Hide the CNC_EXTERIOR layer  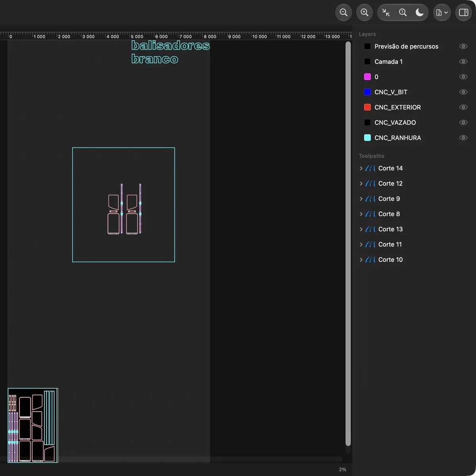coord(463,107)
